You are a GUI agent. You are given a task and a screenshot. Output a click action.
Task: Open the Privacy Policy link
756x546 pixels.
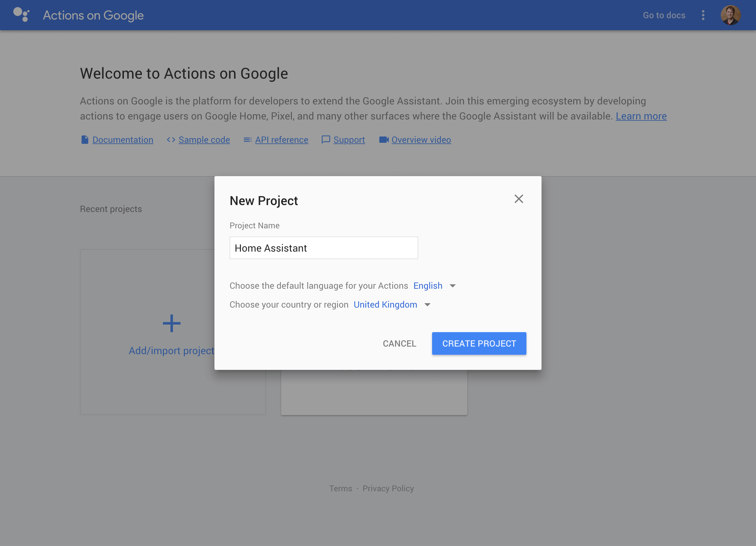[x=388, y=488]
